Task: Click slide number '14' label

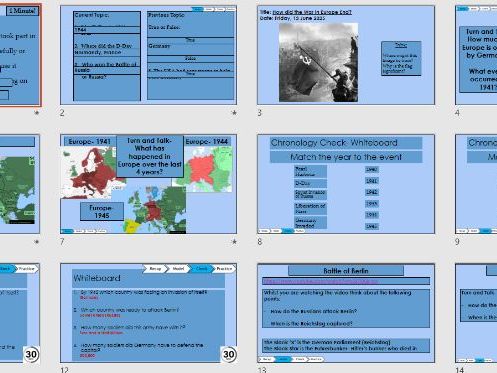Action: 459,370
